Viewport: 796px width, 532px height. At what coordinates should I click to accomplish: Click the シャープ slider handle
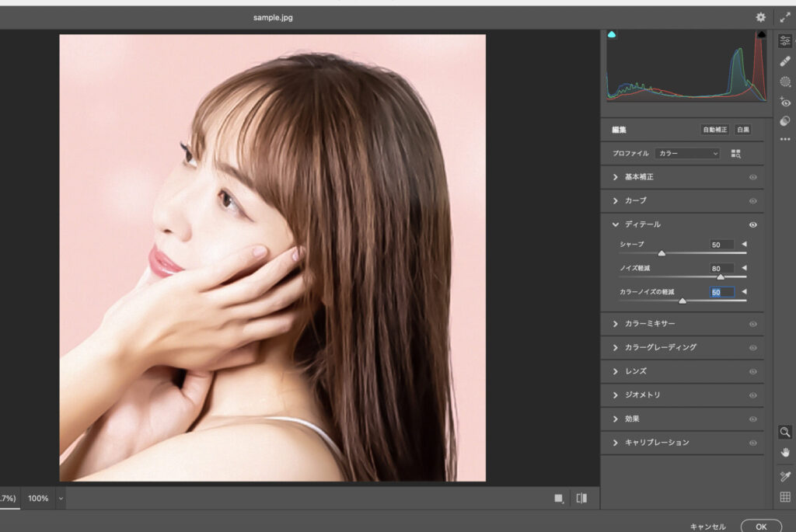coord(662,253)
